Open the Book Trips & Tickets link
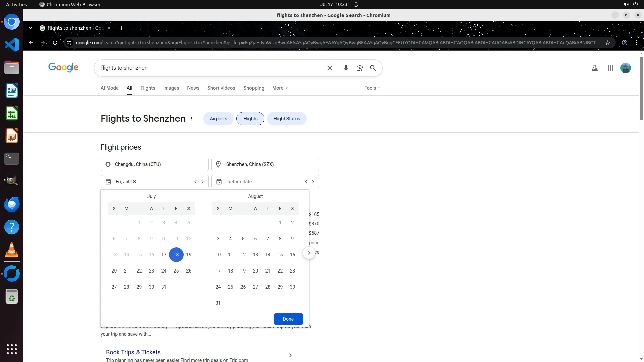The height and width of the screenshot is (362, 644). pos(133,352)
